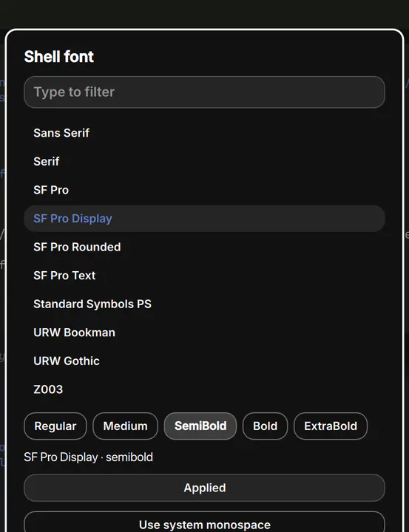The height and width of the screenshot is (532, 409).
Task: Toggle the SemiBold weight option
Action: click(x=200, y=426)
